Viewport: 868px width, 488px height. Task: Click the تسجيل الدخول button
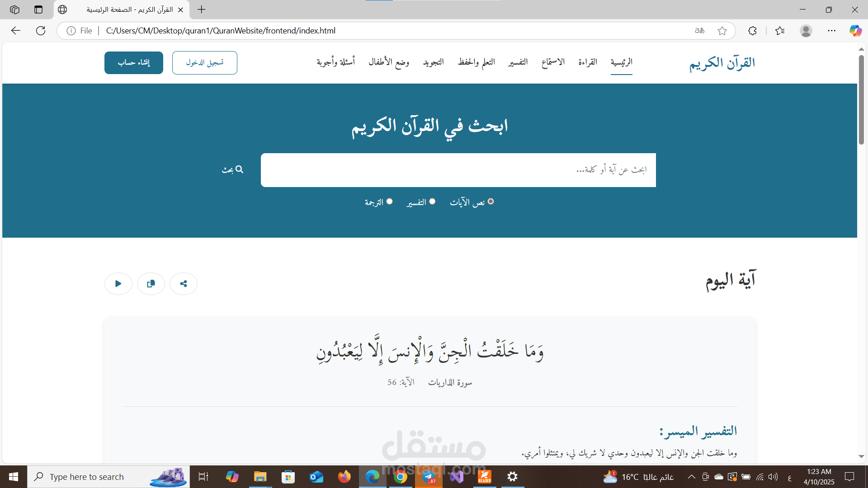[x=204, y=62]
